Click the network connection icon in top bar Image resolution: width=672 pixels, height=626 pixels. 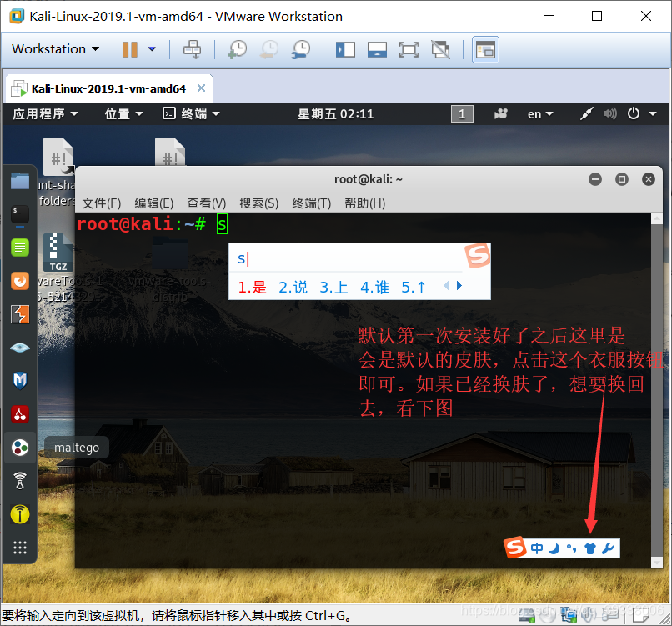[x=587, y=113]
